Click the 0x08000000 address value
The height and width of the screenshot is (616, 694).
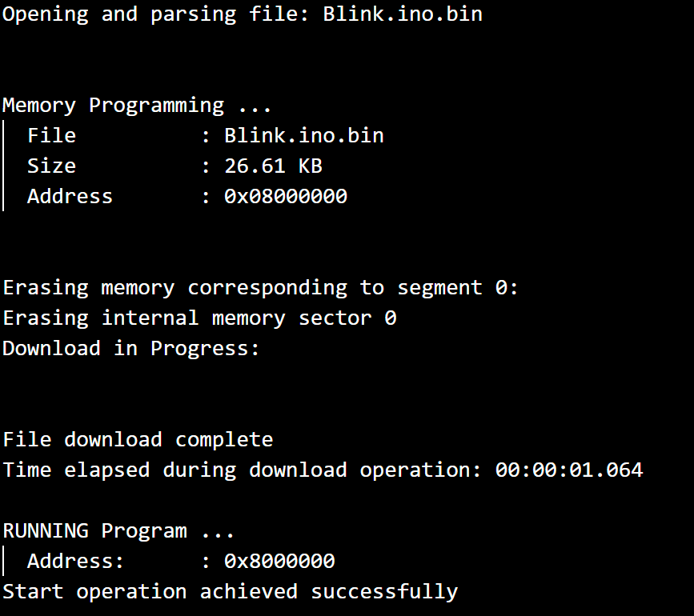286,197
